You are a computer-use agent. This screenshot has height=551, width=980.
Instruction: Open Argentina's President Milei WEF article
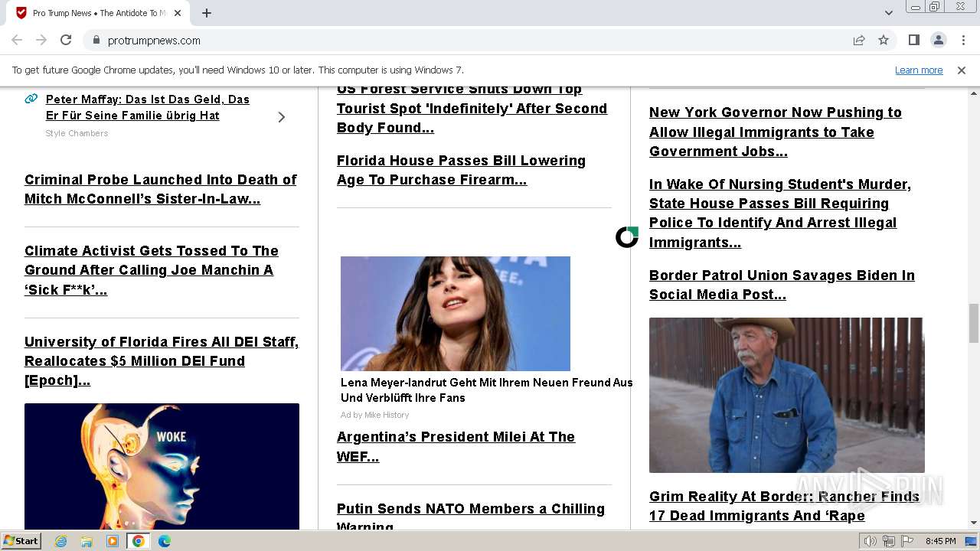coord(456,447)
